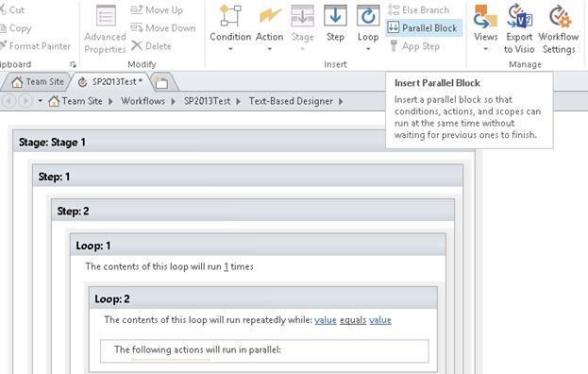Go to Workflows in breadcrumb
Viewport: 588px width, 374px height.
pos(143,101)
